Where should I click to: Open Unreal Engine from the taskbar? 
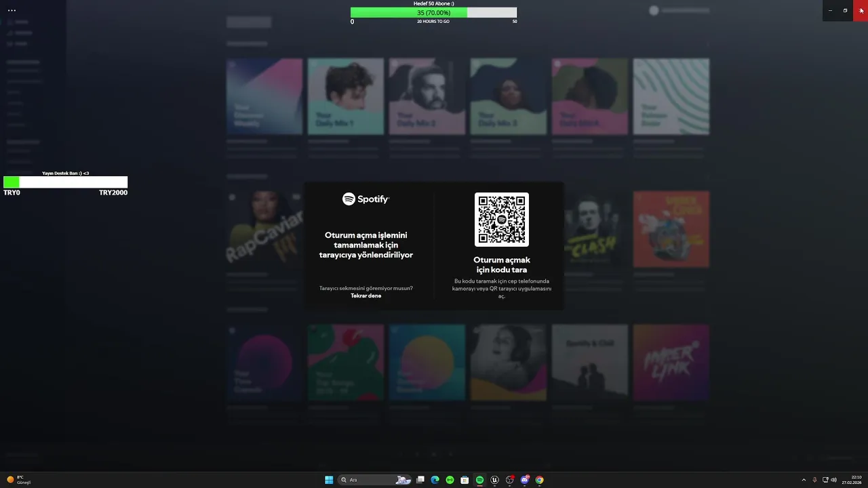(494, 480)
